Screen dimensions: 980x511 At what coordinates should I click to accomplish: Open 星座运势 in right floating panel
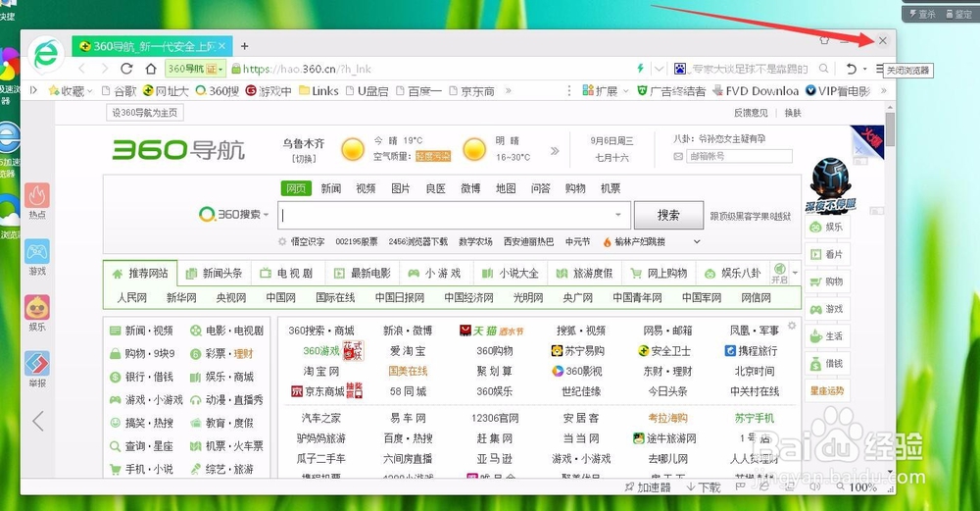click(827, 391)
